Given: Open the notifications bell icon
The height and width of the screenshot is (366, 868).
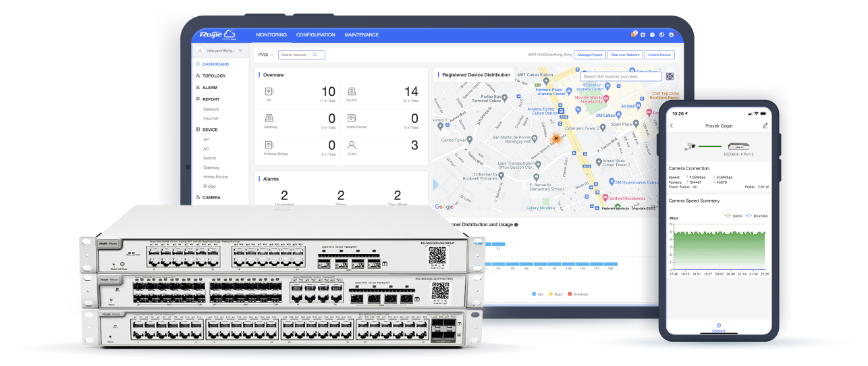Looking at the screenshot, I should point(634,34).
